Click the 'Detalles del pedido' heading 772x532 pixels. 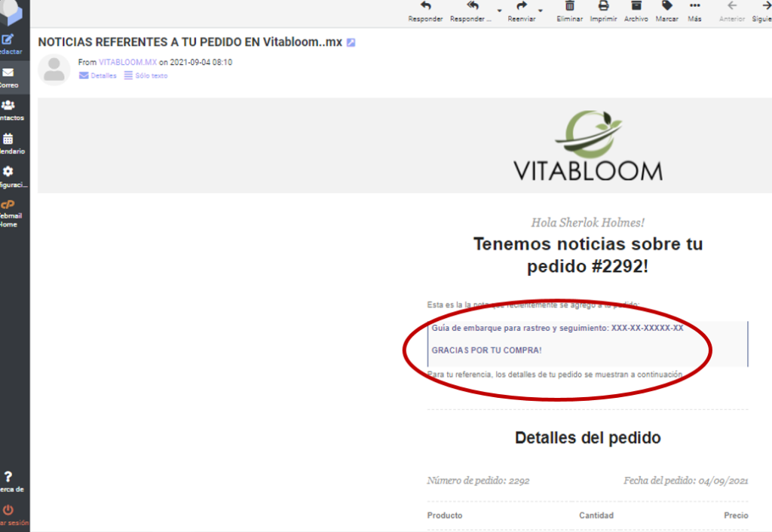[x=588, y=438]
